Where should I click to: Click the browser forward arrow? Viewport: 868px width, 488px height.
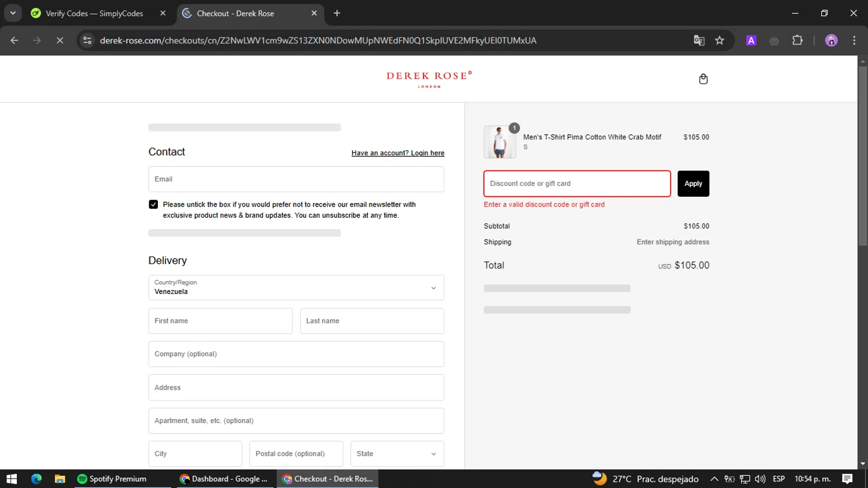pos(37,41)
